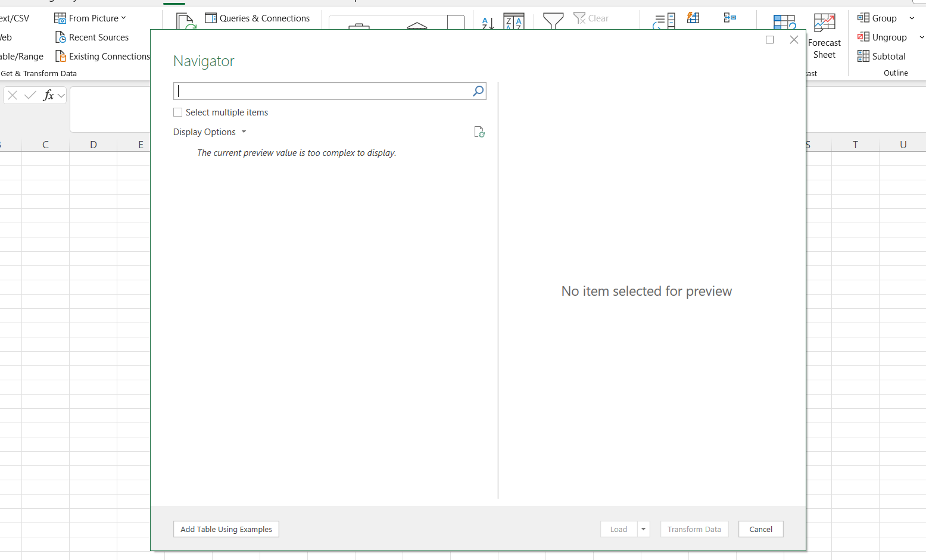This screenshot has height=560, width=926.
Task: Click the Queries & Connections button
Action: coord(257,18)
